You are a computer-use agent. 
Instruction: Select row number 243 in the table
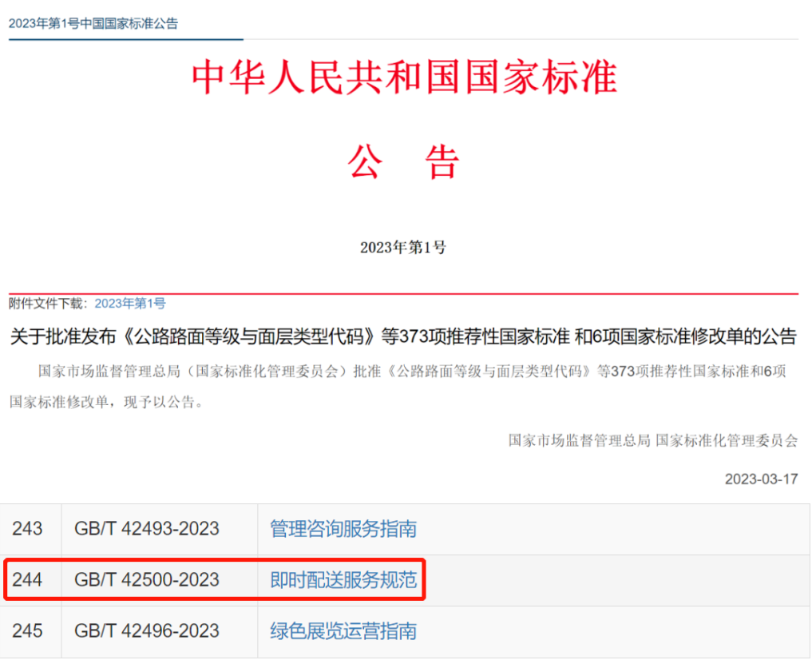(28, 529)
